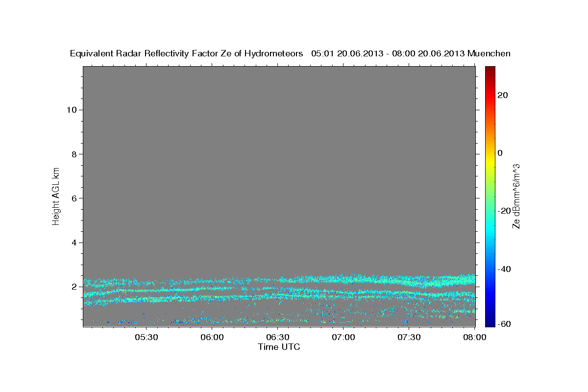Click the date range text '05:01 20.06.2013 - 08:00 20.06.2013 Muenchen'
This screenshot has width=588, height=392.
(411, 53)
